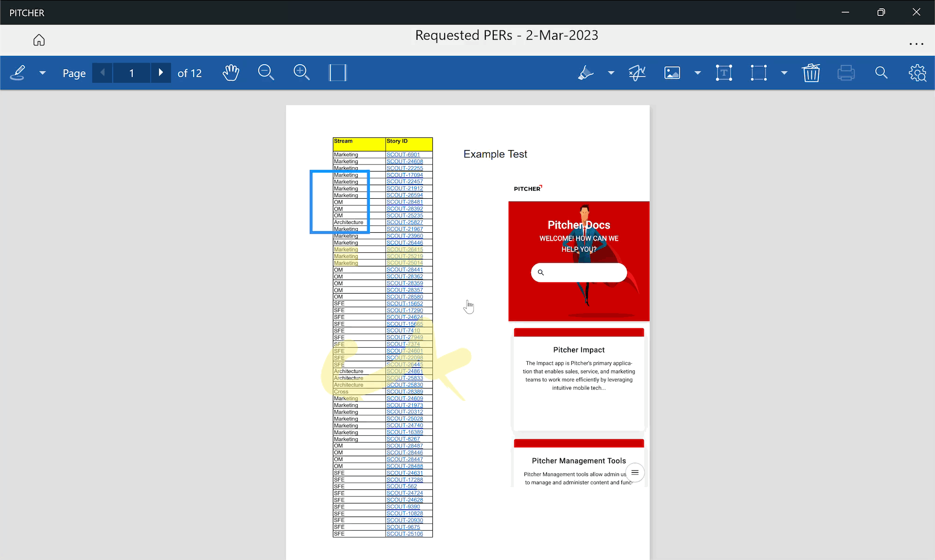The width and height of the screenshot is (935, 560).
Task: Click the zoom out magnifier
Action: (x=266, y=73)
